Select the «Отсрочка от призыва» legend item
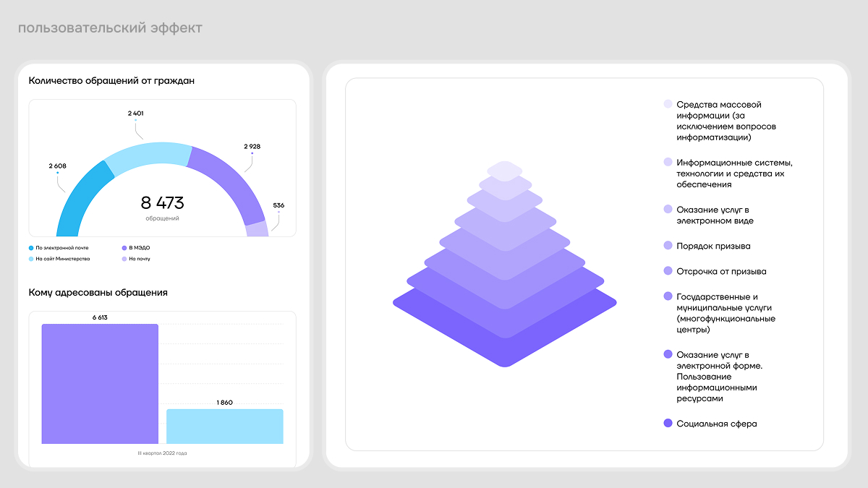 pyautogui.click(x=720, y=271)
